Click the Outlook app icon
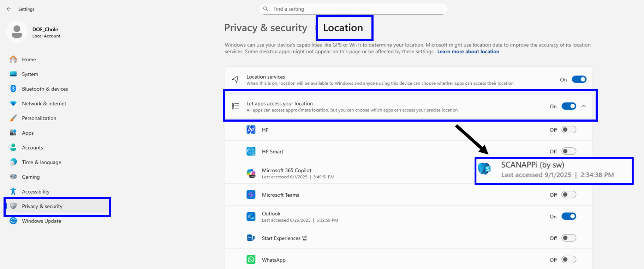Screen dimensions: 644x269 click(251, 216)
